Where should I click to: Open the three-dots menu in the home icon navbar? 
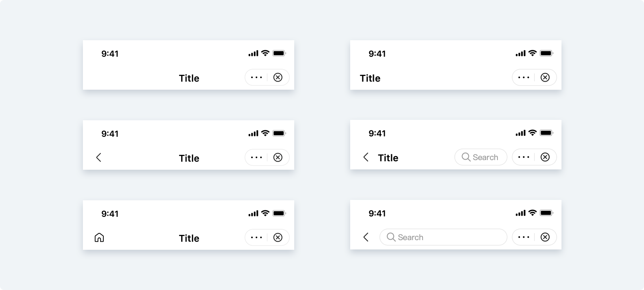[x=256, y=238]
